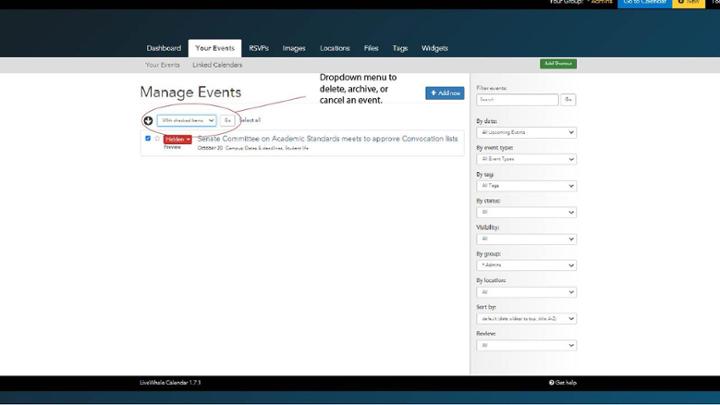
Task: Switch to the Dashboard tab
Action: coord(164,48)
